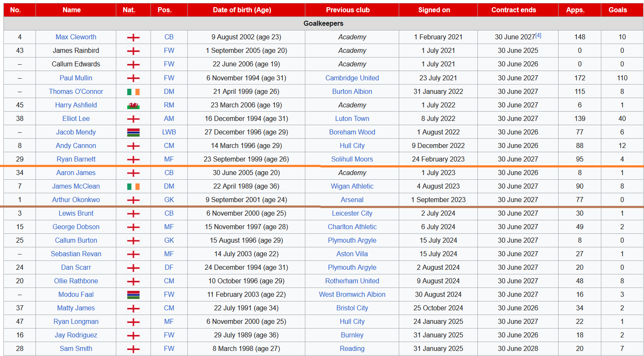The width and height of the screenshot is (644, 356).
Task: Click the England flag beside Sam Smith
Action: point(133,349)
